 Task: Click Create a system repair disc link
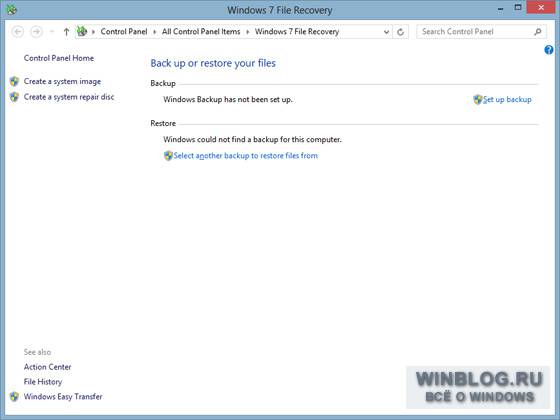pyautogui.click(x=69, y=97)
